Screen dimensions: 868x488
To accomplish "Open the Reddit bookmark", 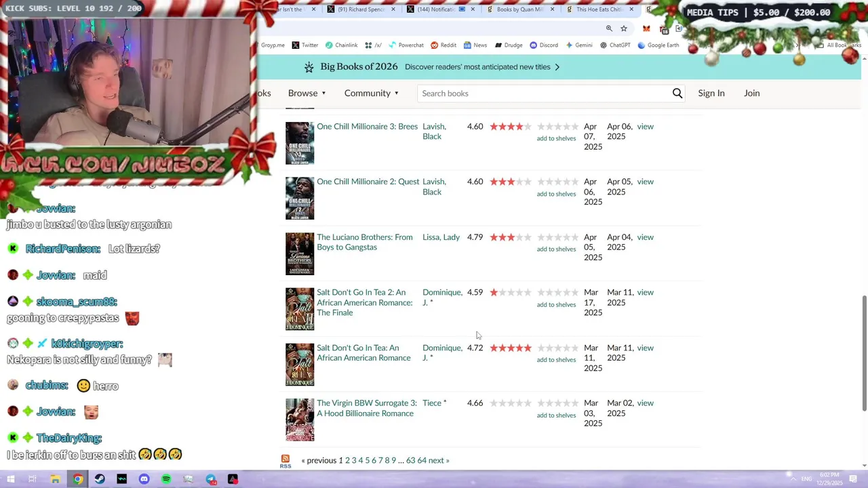I will [x=443, y=45].
